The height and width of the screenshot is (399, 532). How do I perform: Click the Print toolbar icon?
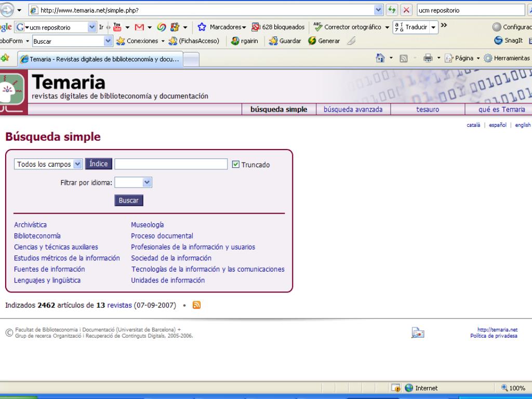coord(428,58)
